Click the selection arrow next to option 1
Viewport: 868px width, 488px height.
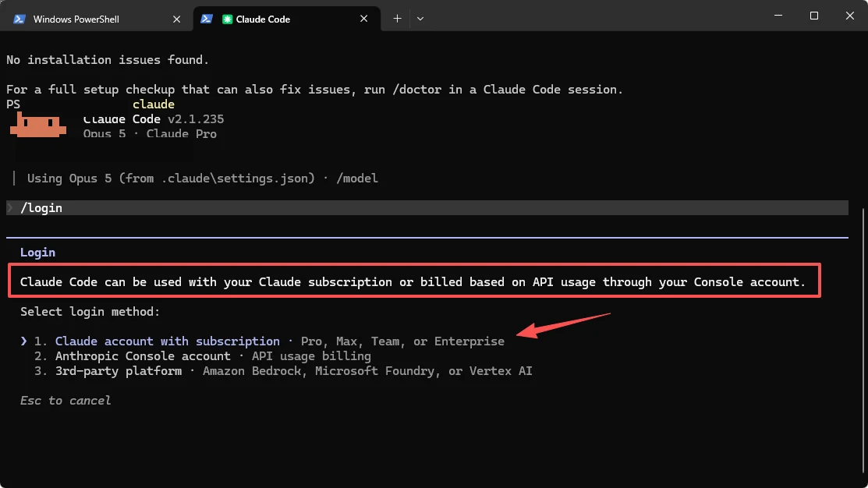coord(24,341)
